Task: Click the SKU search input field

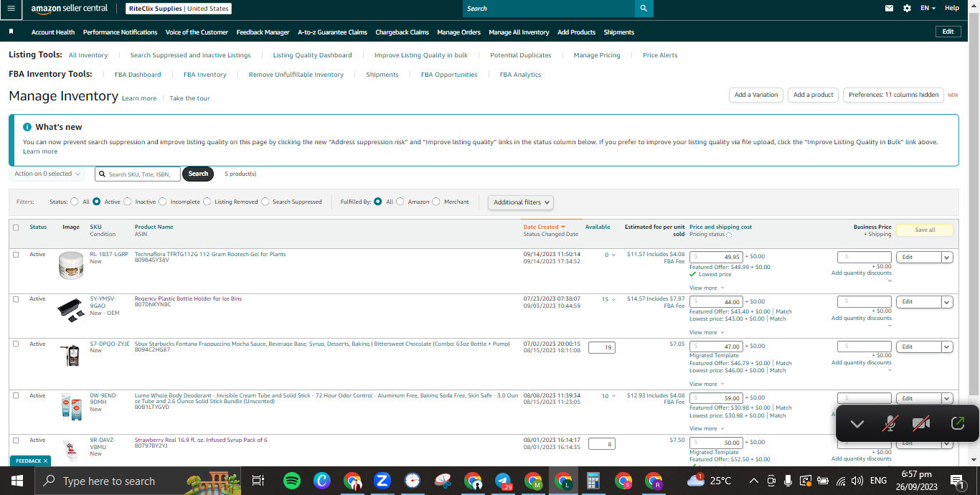Action: tap(138, 174)
